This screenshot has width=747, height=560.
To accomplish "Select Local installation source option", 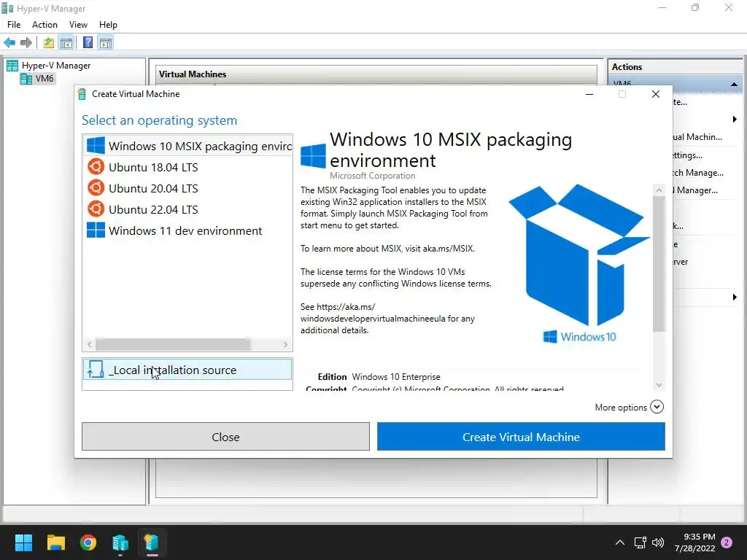I will point(187,370).
